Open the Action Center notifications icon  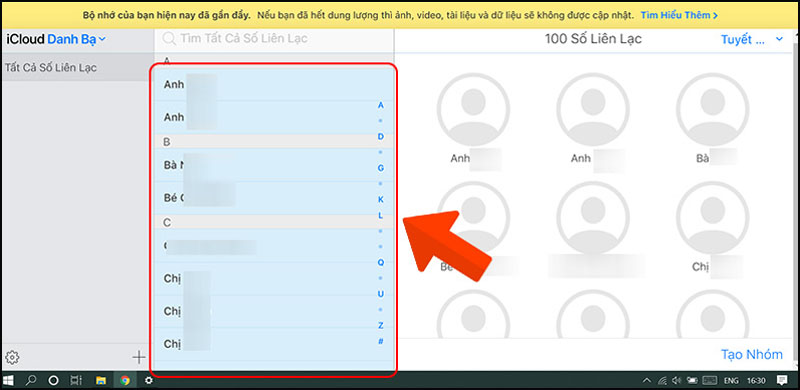782,380
